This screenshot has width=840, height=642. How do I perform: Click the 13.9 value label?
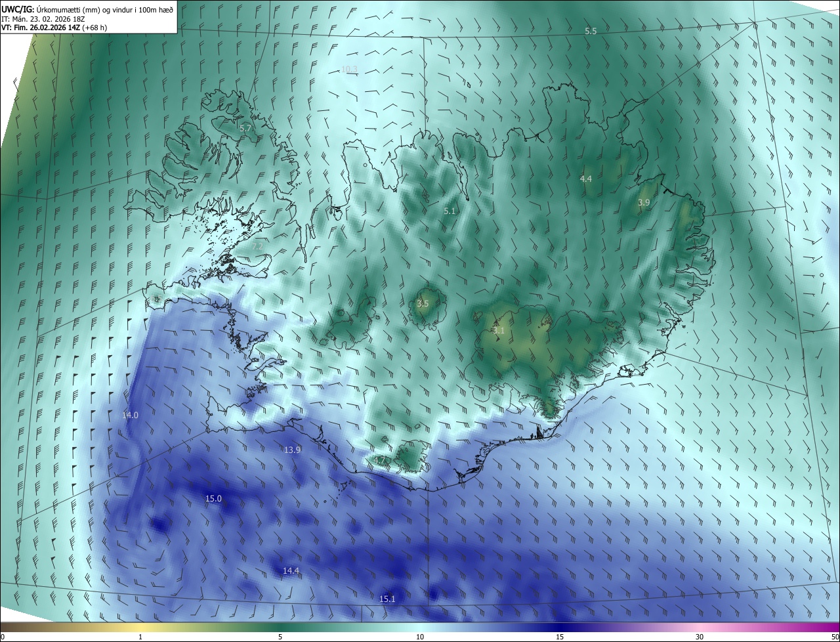pos(292,450)
